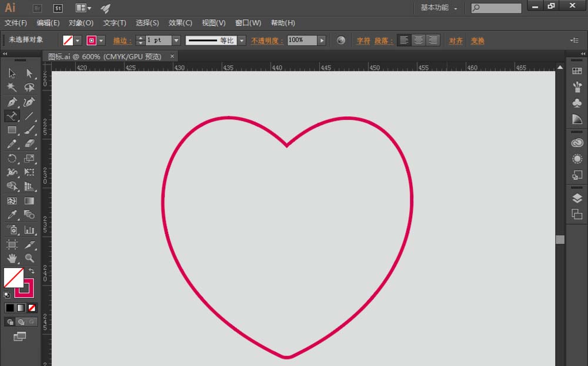Open the 基本功能 workspace switcher
The image size is (588, 366).
click(x=439, y=8)
